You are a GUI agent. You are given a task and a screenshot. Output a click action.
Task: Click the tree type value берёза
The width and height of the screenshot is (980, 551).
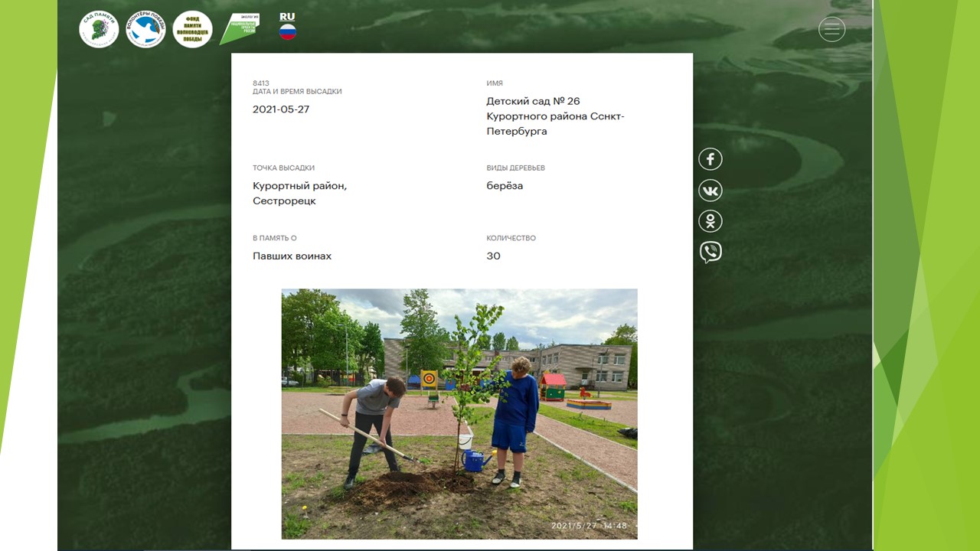505,186
